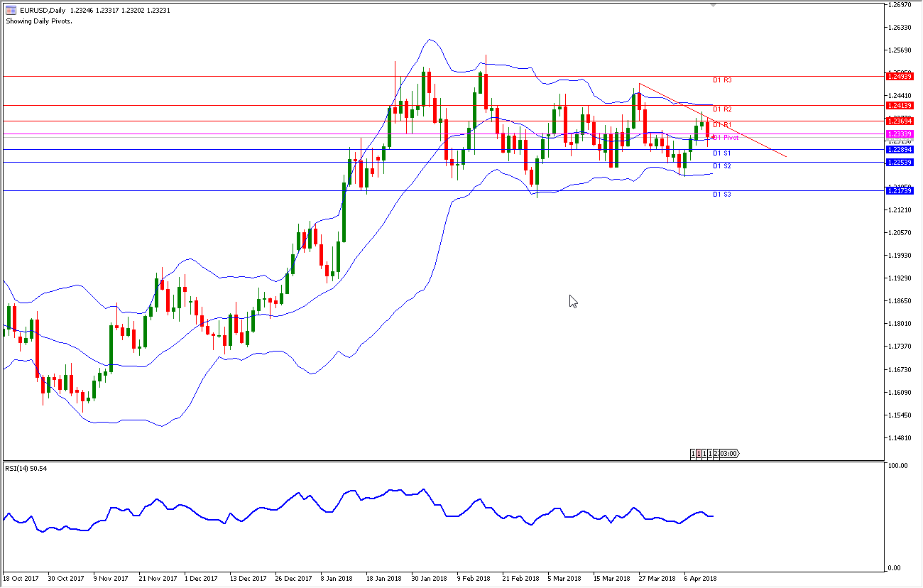This screenshot has width=923, height=588.
Task: Click the 1.18010 price axis value
Action: pyautogui.click(x=898, y=324)
